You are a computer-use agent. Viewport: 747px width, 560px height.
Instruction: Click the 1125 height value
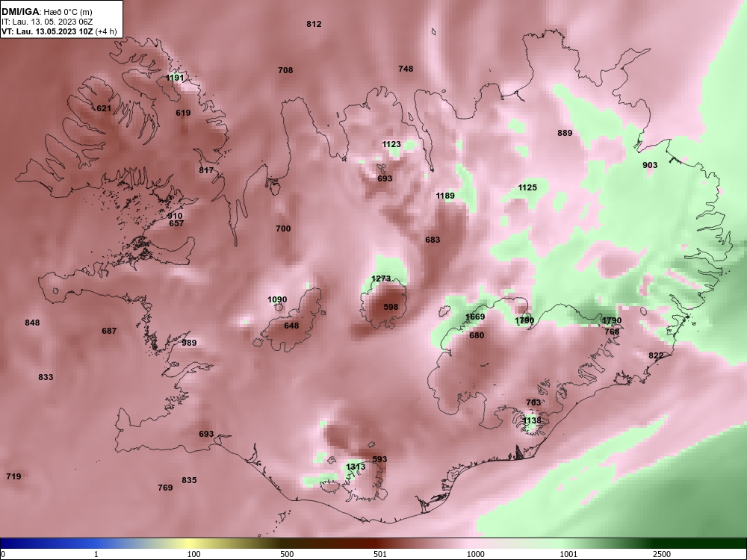click(527, 187)
